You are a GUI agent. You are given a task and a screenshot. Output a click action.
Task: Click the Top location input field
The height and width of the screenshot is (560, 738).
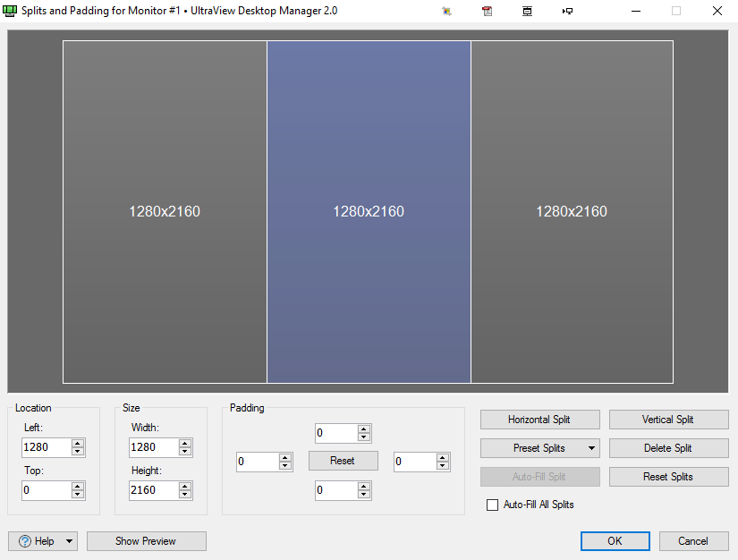coord(47,490)
